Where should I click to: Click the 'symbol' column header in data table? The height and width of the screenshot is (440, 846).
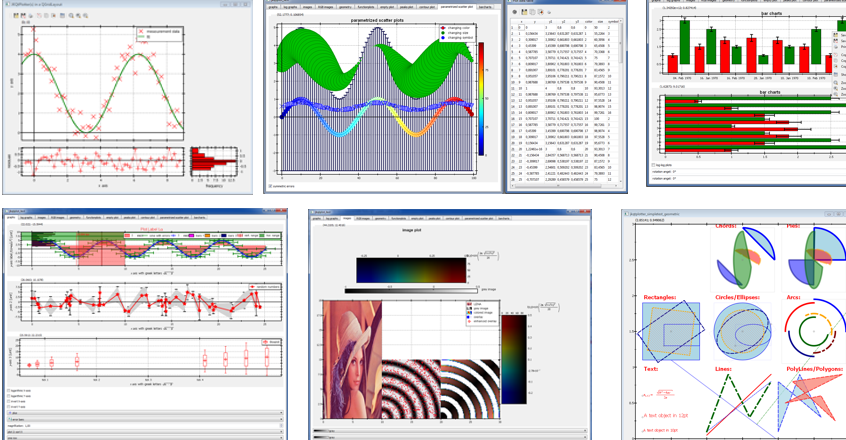(x=613, y=22)
